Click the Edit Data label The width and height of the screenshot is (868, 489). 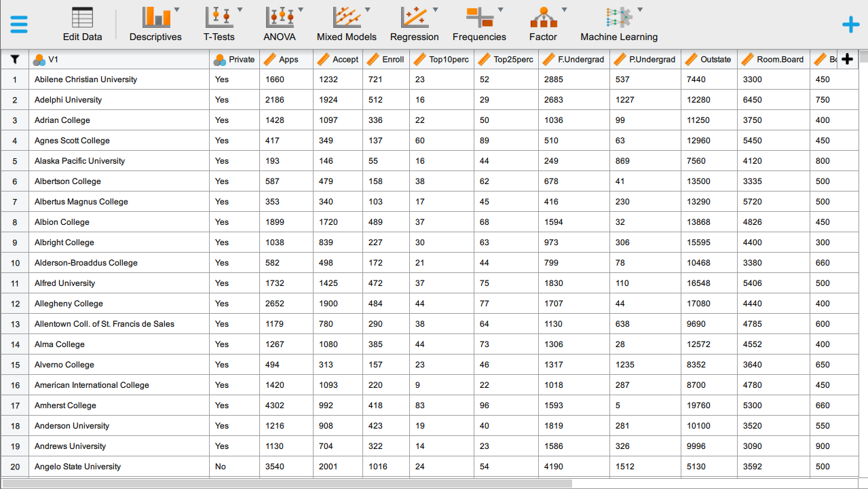[83, 37]
